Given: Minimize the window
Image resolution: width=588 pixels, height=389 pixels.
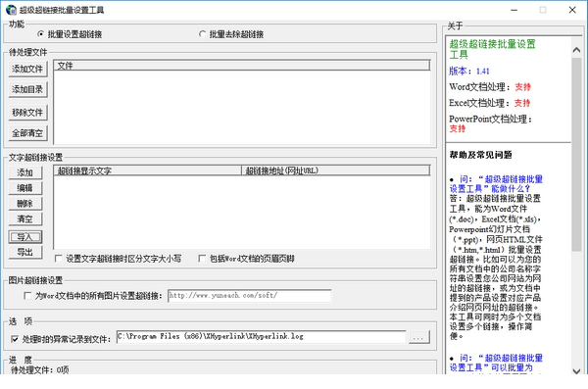Looking at the screenshot, I should coord(514,10).
